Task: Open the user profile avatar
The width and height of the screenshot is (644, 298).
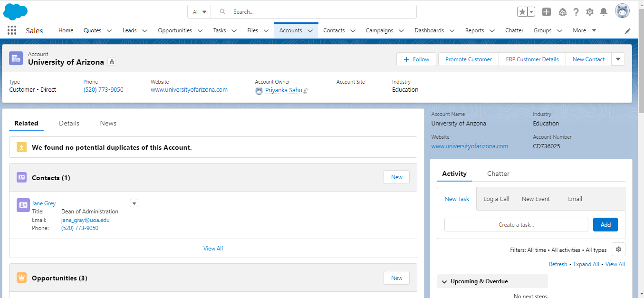Action: [622, 11]
